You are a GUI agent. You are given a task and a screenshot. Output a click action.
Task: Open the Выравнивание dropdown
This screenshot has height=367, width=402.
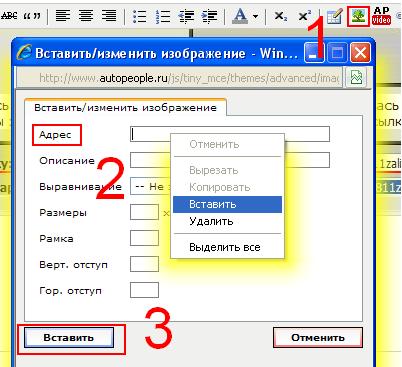pos(150,186)
